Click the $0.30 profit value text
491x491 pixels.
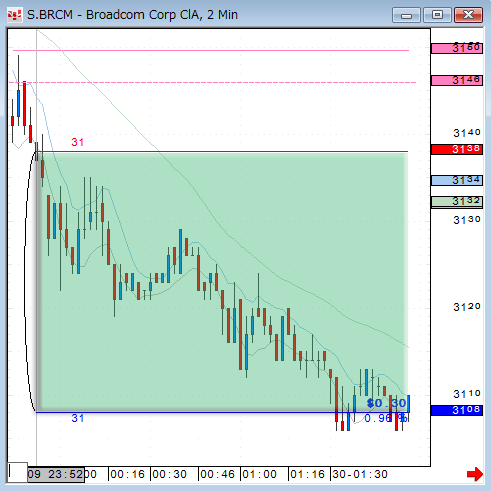(387, 403)
